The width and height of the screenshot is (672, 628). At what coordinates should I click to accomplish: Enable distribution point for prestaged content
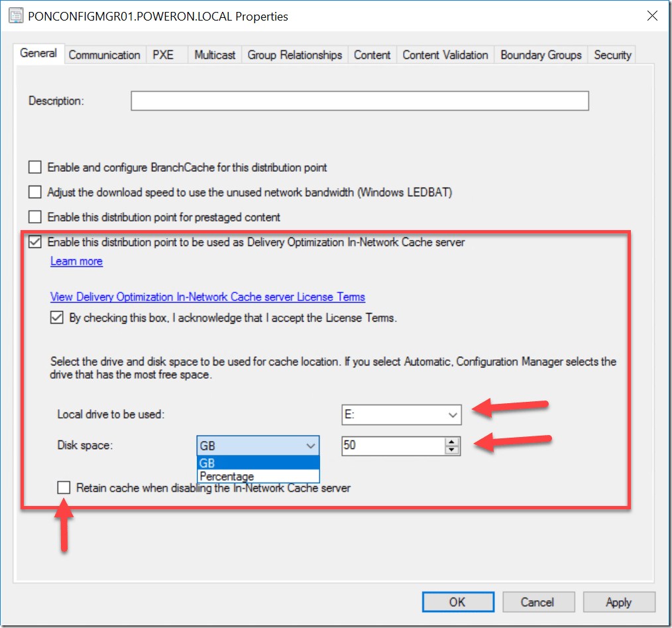[35, 217]
